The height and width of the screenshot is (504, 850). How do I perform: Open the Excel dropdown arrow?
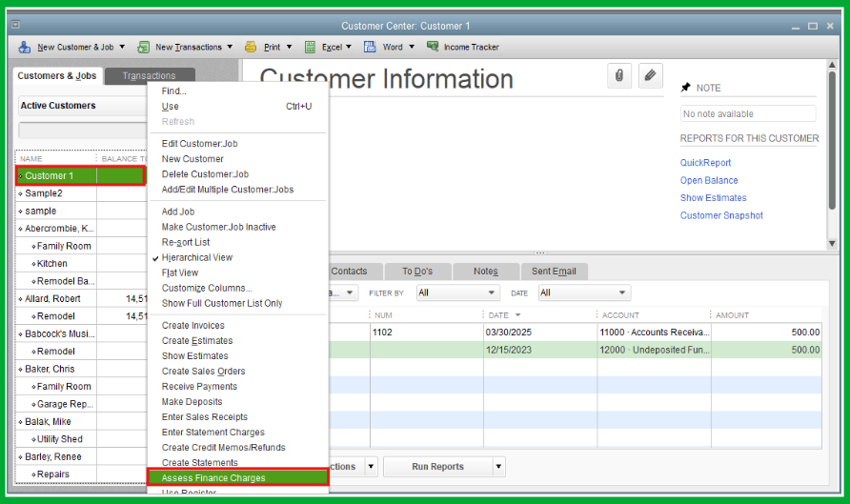(349, 47)
